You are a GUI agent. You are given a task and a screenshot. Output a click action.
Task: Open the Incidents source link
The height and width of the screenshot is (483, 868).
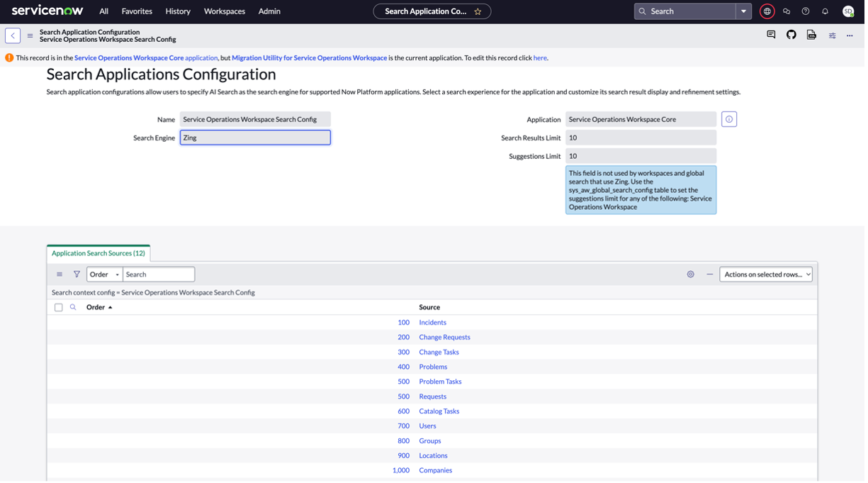click(x=434, y=323)
